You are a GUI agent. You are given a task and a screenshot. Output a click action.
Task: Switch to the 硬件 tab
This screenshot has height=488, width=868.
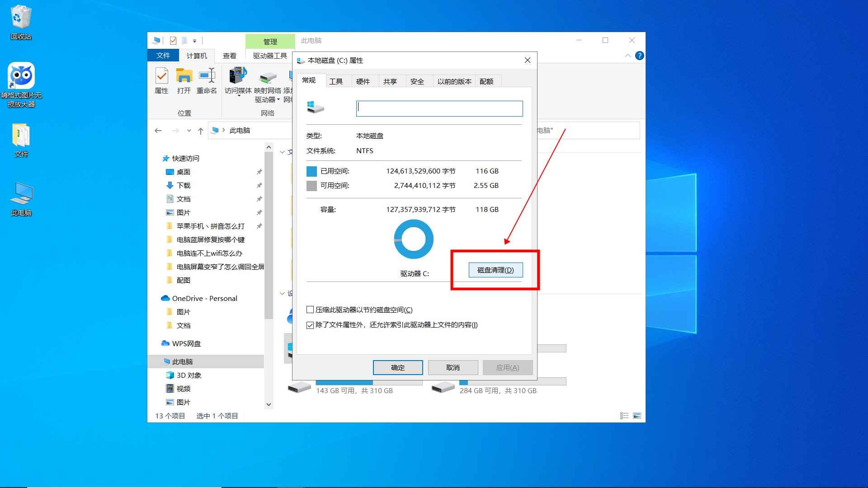(x=364, y=81)
